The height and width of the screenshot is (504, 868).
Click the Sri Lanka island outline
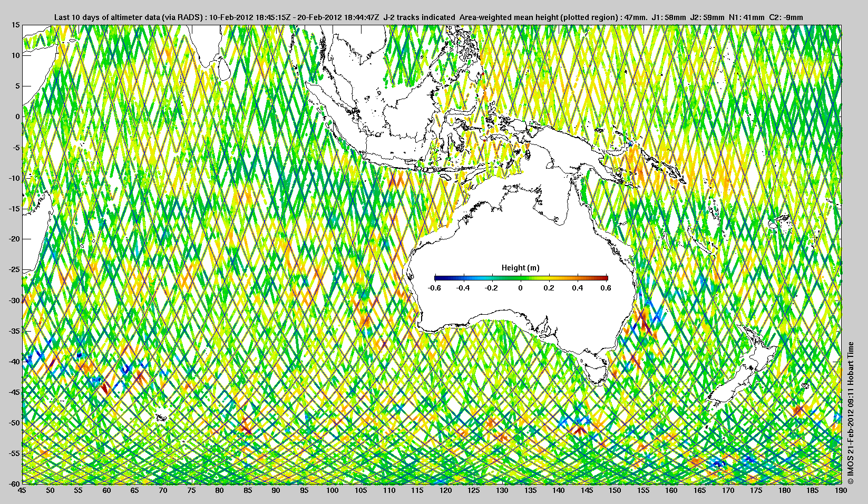(224, 69)
